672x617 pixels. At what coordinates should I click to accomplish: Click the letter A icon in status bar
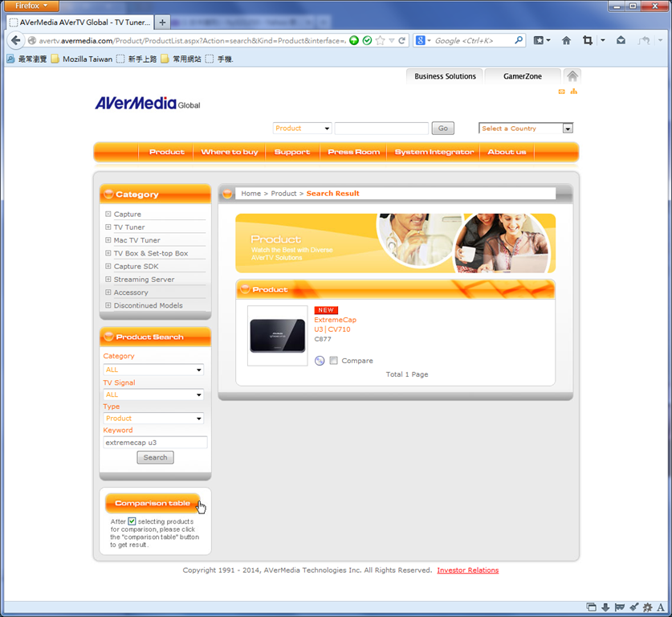[661, 607]
